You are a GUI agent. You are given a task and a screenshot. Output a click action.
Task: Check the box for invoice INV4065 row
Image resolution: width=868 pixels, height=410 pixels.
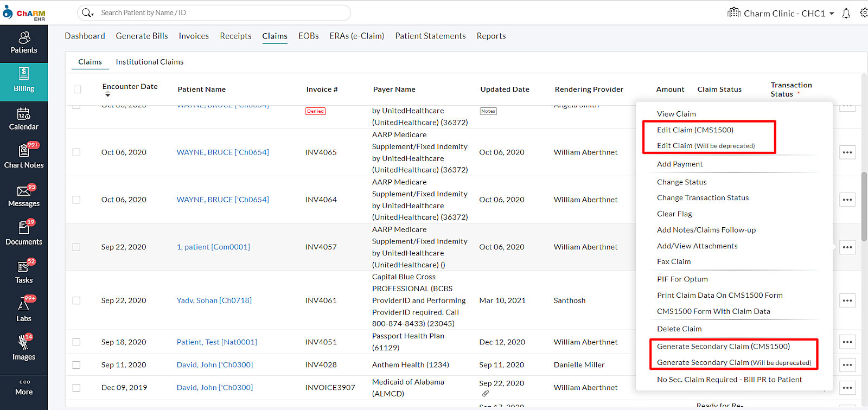click(76, 152)
